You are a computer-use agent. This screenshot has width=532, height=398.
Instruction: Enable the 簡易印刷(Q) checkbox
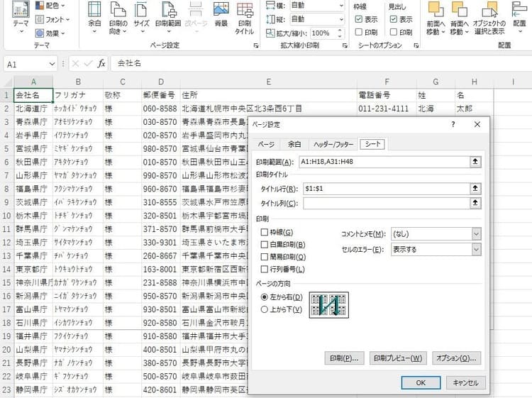(x=265, y=257)
